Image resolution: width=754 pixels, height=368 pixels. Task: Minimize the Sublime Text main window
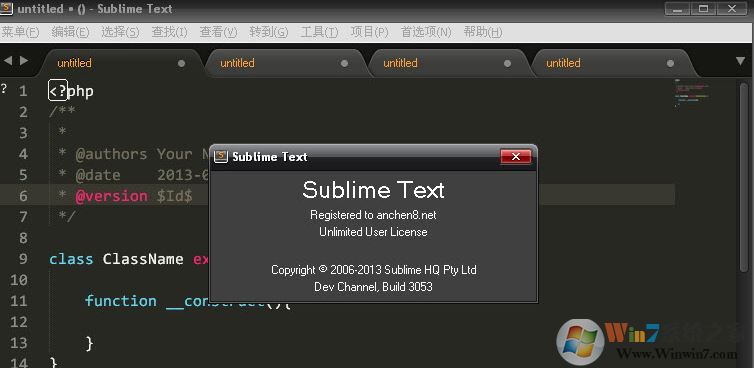click(x=679, y=8)
